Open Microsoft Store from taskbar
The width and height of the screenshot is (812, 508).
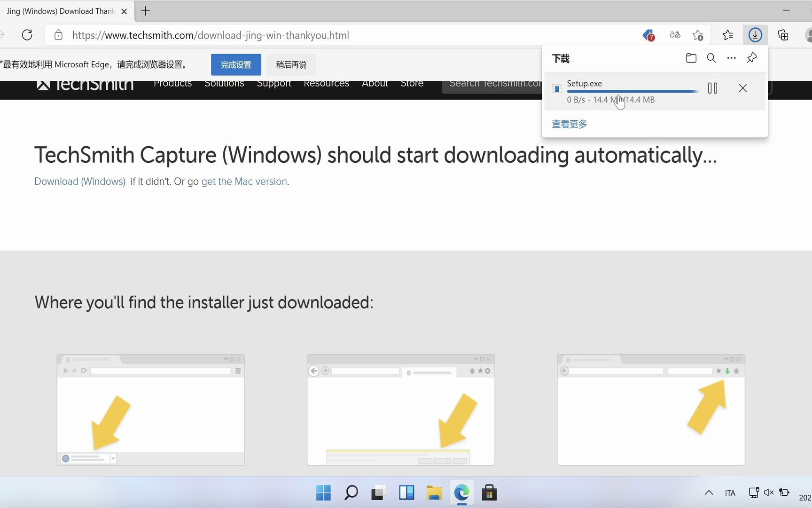point(489,492)
